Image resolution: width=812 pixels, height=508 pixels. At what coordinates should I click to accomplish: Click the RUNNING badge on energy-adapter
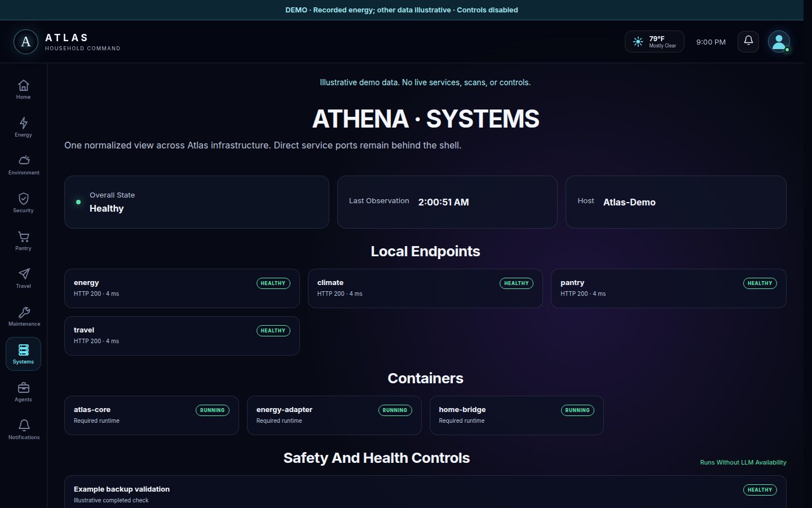click(395, 410)
